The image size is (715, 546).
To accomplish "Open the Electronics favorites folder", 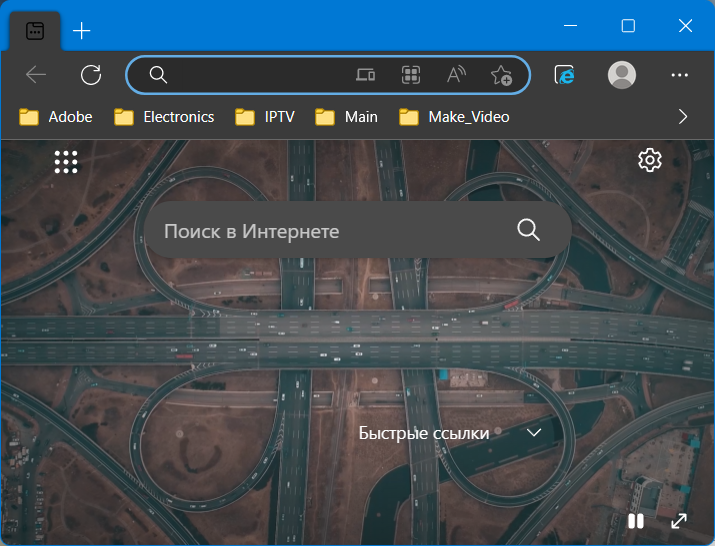I will 164,117.
